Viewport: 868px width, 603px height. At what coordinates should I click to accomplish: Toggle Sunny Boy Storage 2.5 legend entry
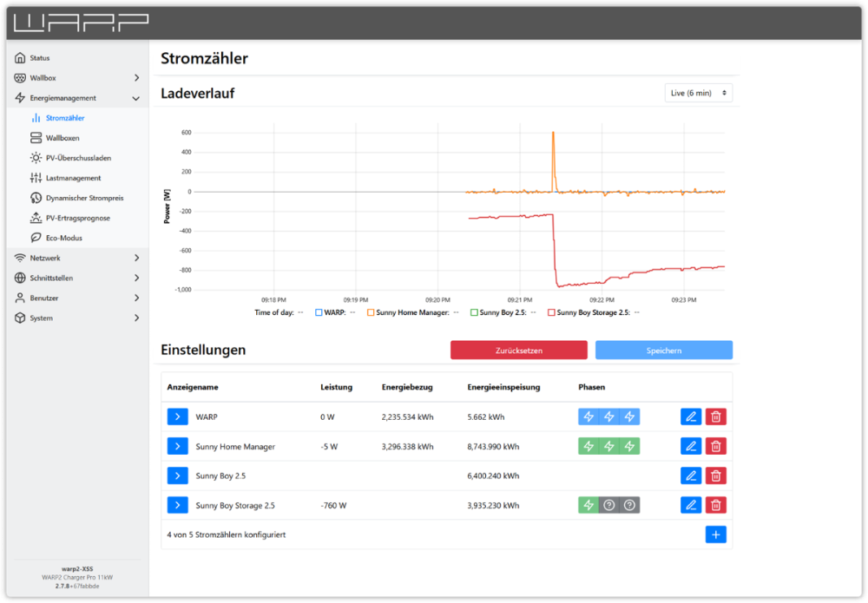click(551, 312)
